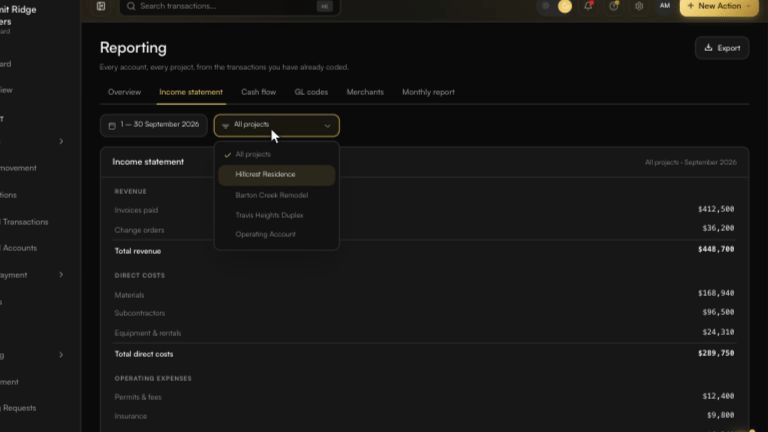Click the Materials amount $168,940
768x432 pixels.
tap(716, 293)
